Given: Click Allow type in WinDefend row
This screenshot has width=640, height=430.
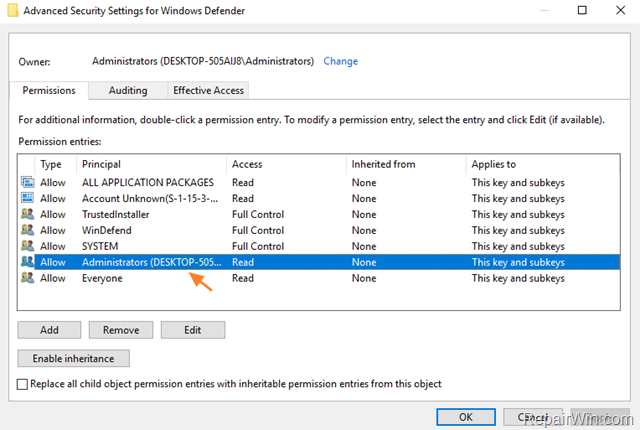Looking at the screenshot, I should pos(53,230).
